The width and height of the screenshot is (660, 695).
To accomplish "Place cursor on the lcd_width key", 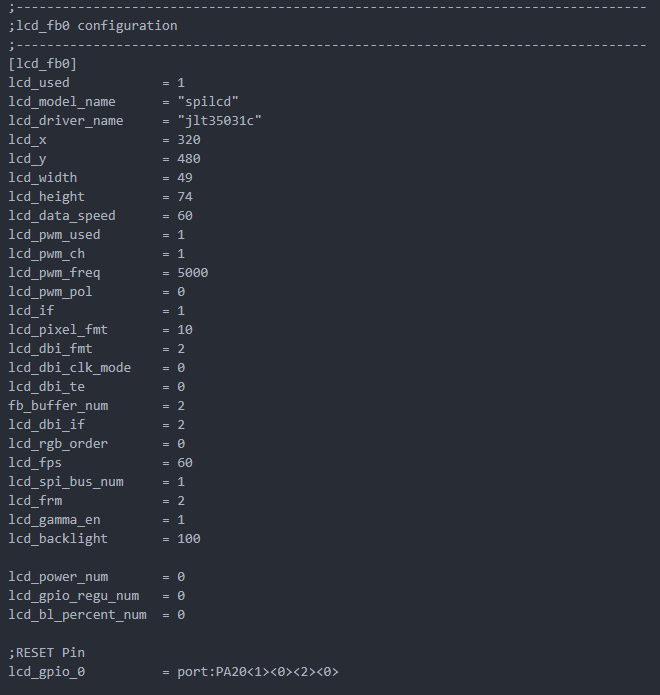I will [x=42, y=178].
